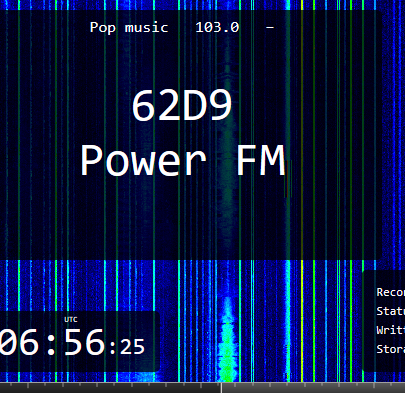Click the white tuning marker on the frequency ruler
This screenshot has width=405, height=393.
click(221, 388)
